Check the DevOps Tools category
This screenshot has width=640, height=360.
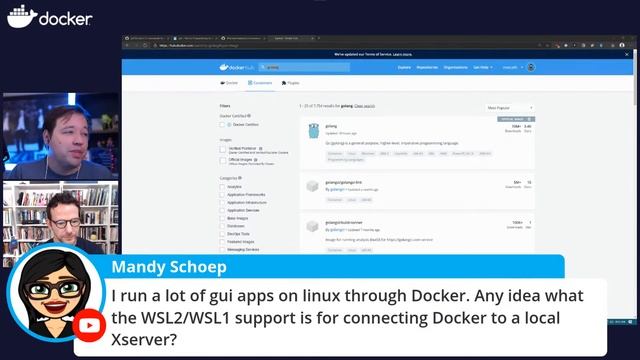pos(222,234)
